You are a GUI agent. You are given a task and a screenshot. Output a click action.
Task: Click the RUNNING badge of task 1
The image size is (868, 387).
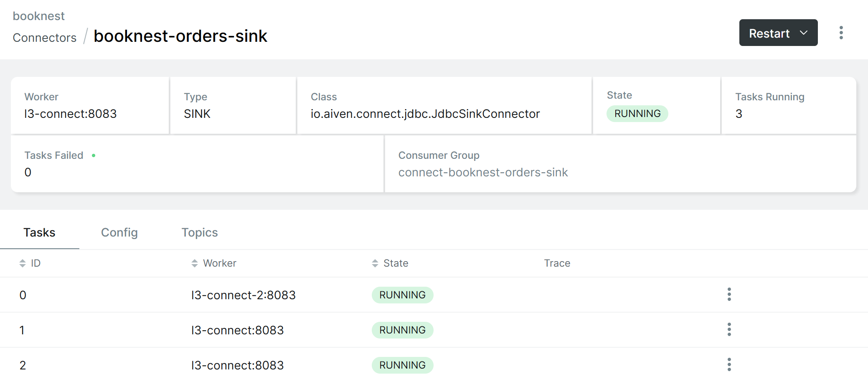pos(403,330)
